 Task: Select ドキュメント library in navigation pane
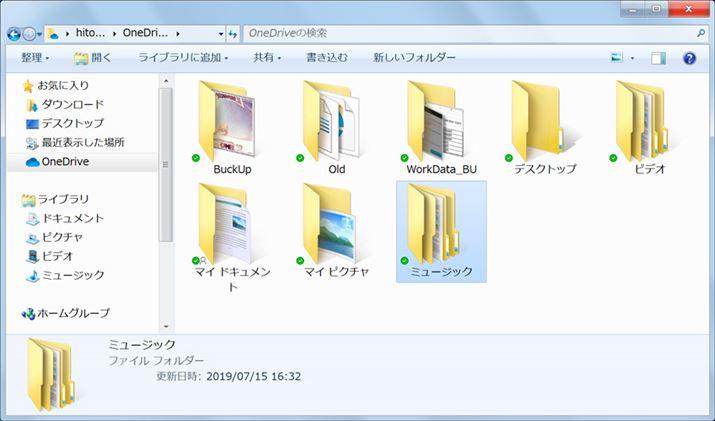(x=65, y=218)
